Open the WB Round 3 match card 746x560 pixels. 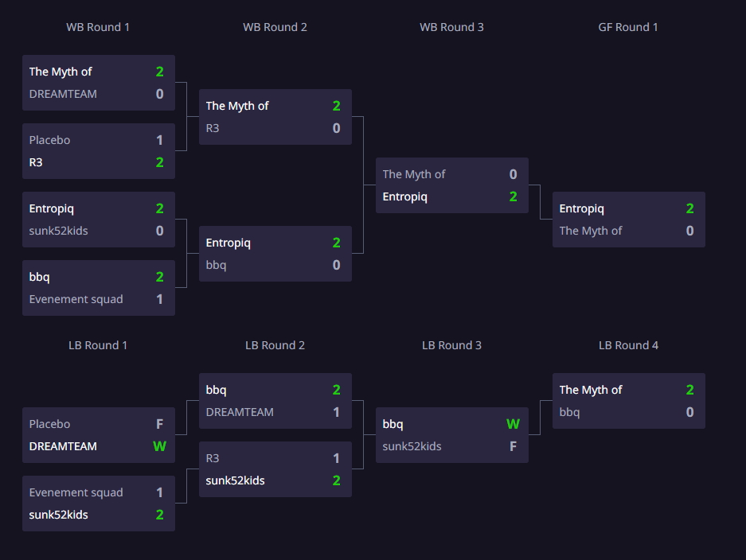[451, 185]
